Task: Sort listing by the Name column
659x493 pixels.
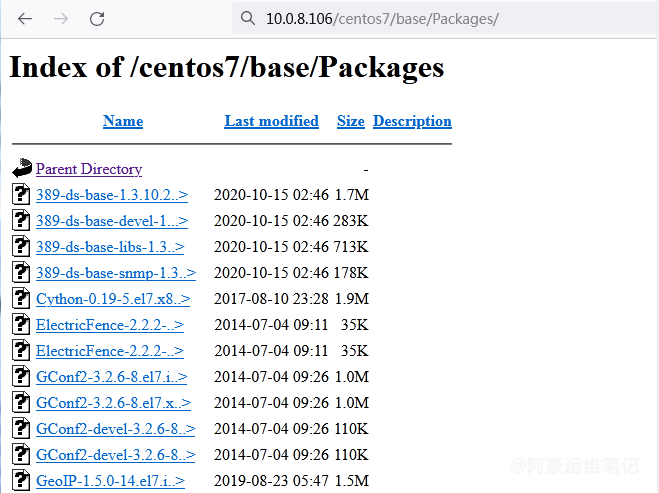Action: (123, 121)
